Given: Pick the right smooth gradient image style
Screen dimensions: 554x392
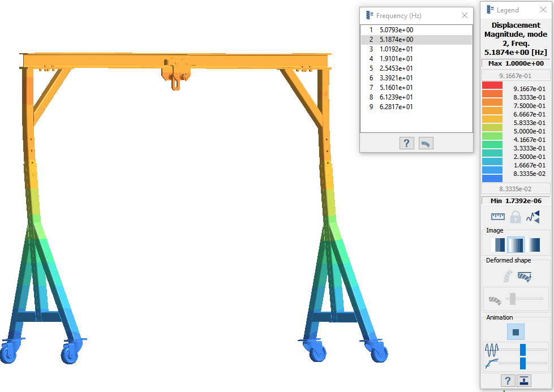Looking at the screenshot, I should 532,244.
